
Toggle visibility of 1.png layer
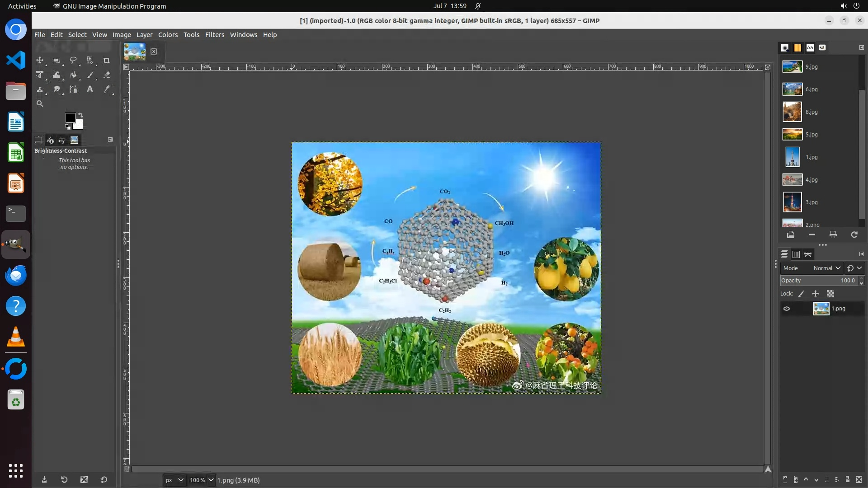[787, 309]
